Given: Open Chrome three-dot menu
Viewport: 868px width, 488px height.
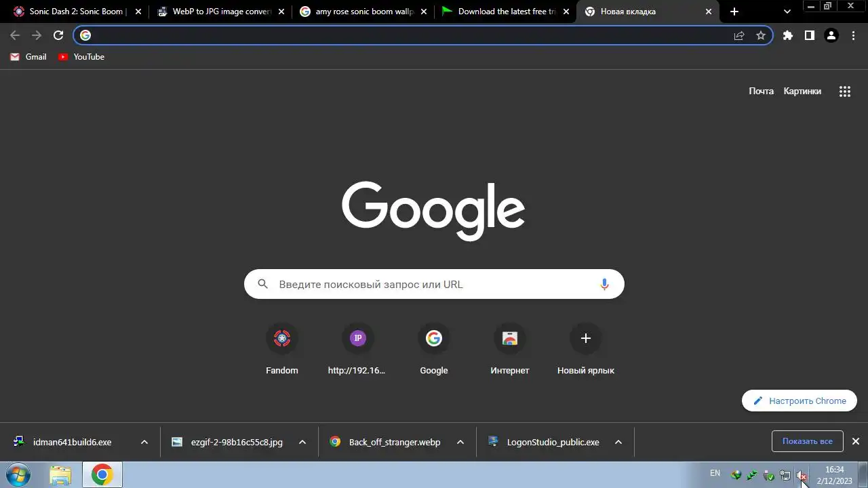Looking at the screenshot, I should 853,35.
